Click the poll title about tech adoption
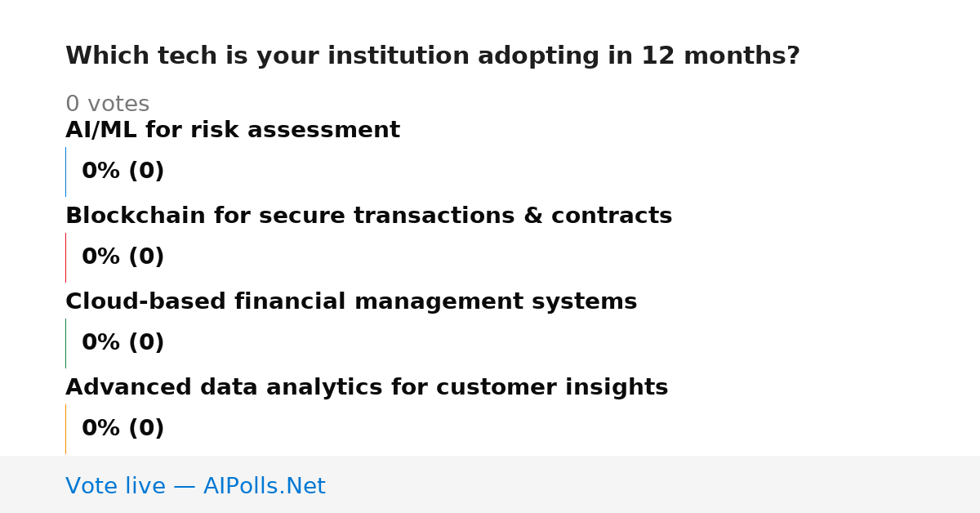This screenshot has width=980, height=513. click(433, 56)
